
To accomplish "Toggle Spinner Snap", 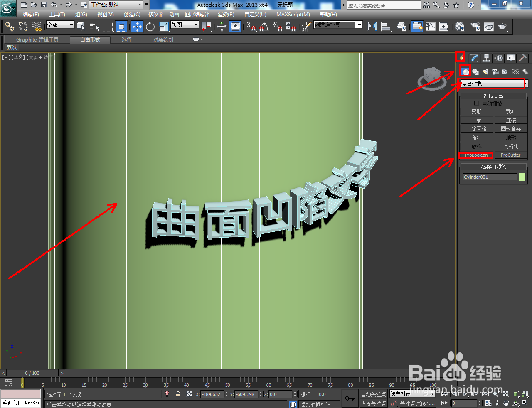I will [291, 26].
